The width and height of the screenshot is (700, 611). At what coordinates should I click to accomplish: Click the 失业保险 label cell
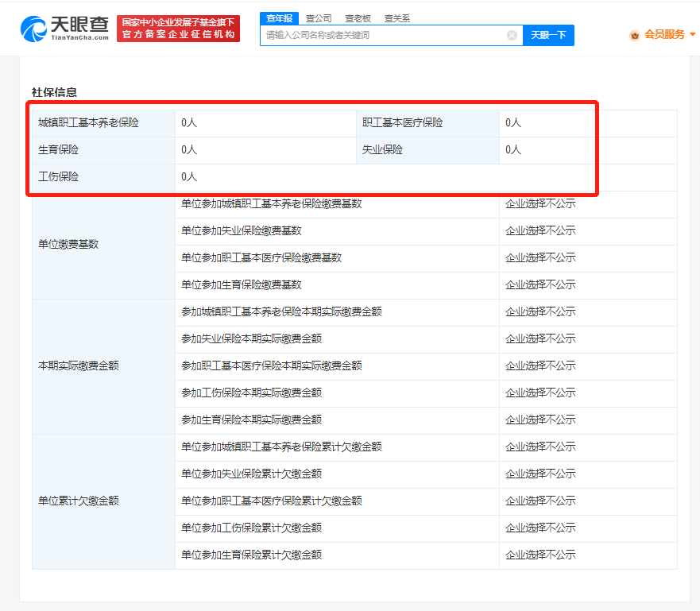click(382, 150)
